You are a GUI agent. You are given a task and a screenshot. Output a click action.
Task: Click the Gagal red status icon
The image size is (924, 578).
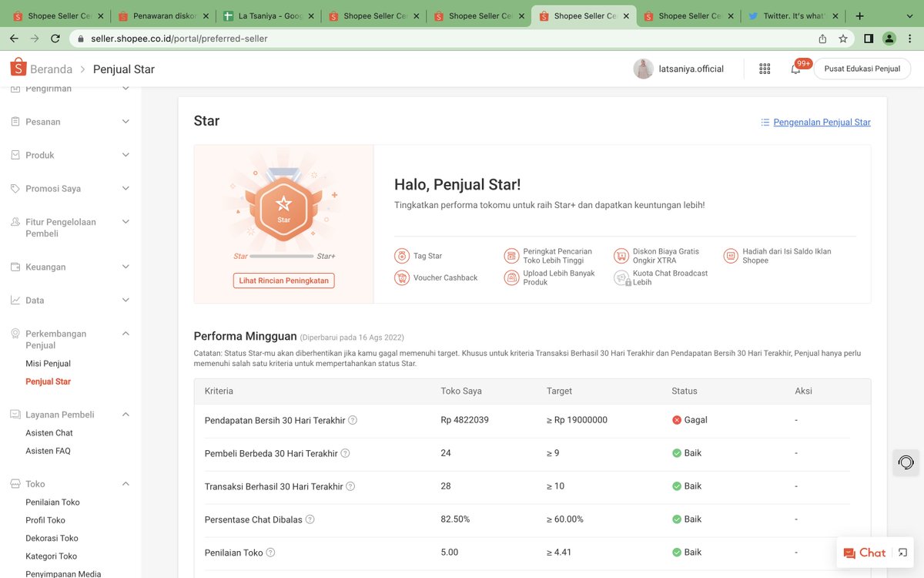[x=677, y=420]
